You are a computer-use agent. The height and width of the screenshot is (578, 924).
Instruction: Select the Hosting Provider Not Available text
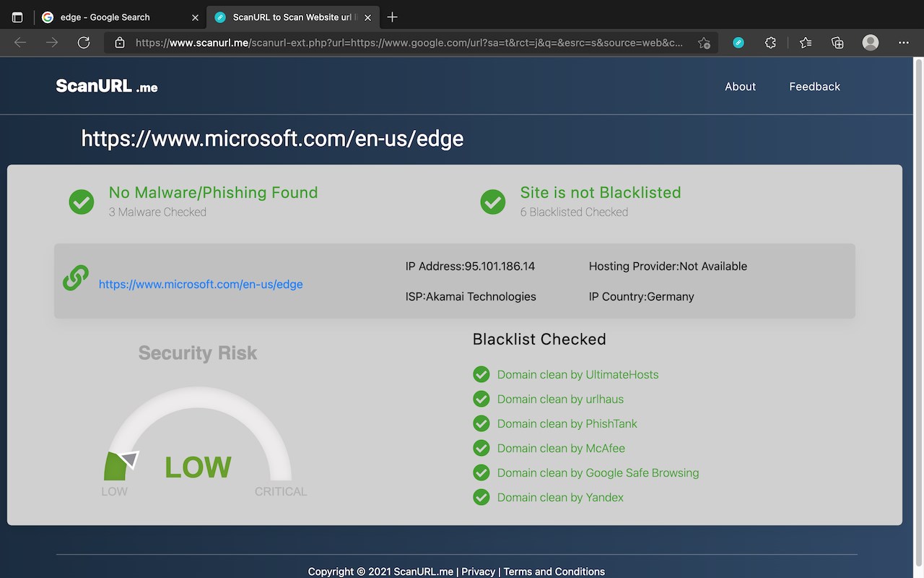[x=668, y=266]
